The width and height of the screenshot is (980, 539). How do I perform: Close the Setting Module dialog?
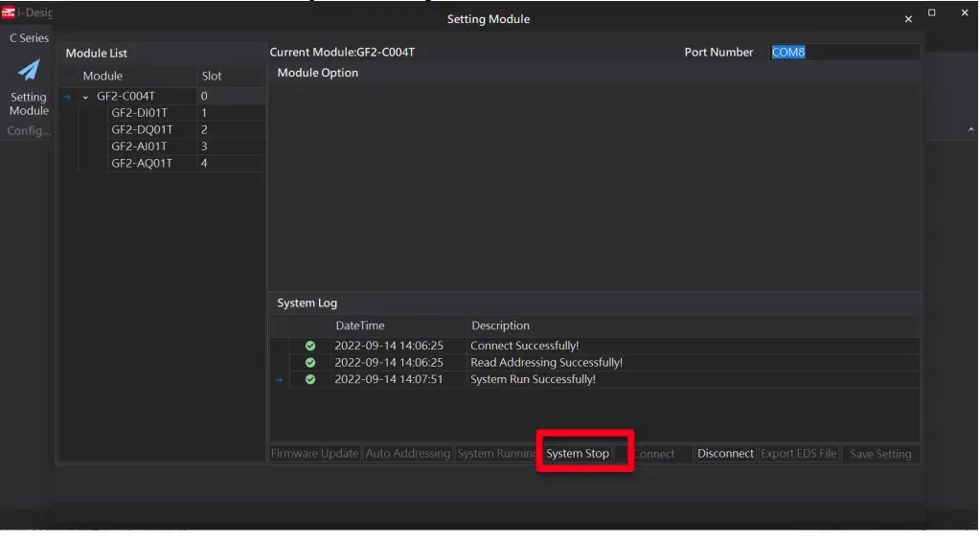tap(908, 19)
